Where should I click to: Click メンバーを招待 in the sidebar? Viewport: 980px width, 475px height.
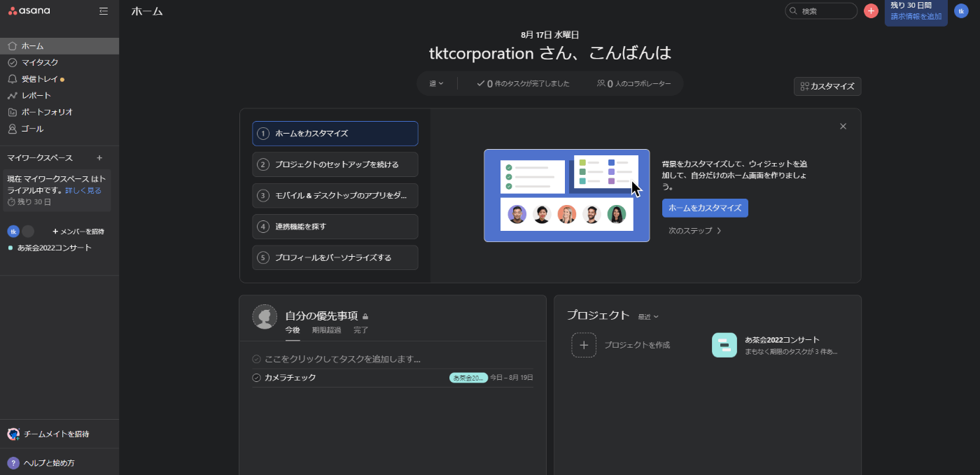[78, 232]
